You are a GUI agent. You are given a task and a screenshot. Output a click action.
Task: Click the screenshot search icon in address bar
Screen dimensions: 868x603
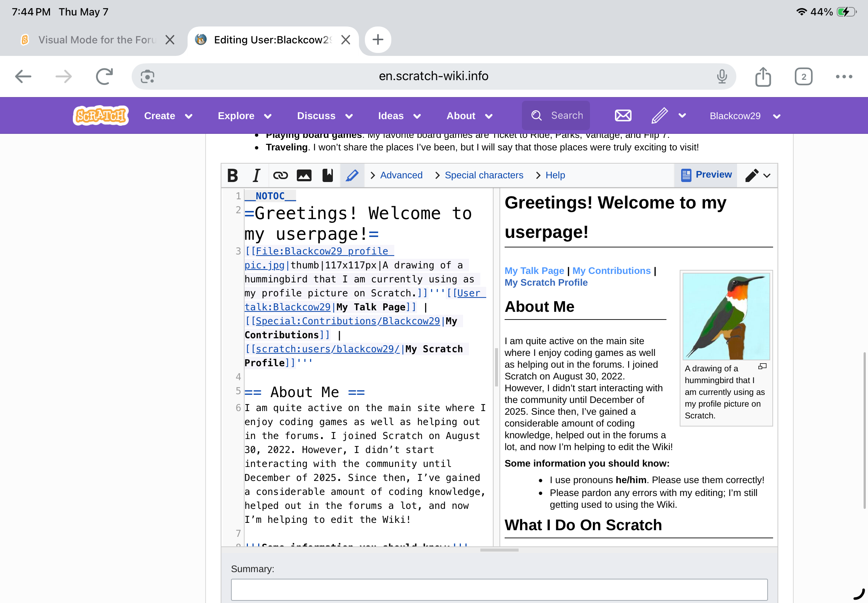tap(147, 77)
